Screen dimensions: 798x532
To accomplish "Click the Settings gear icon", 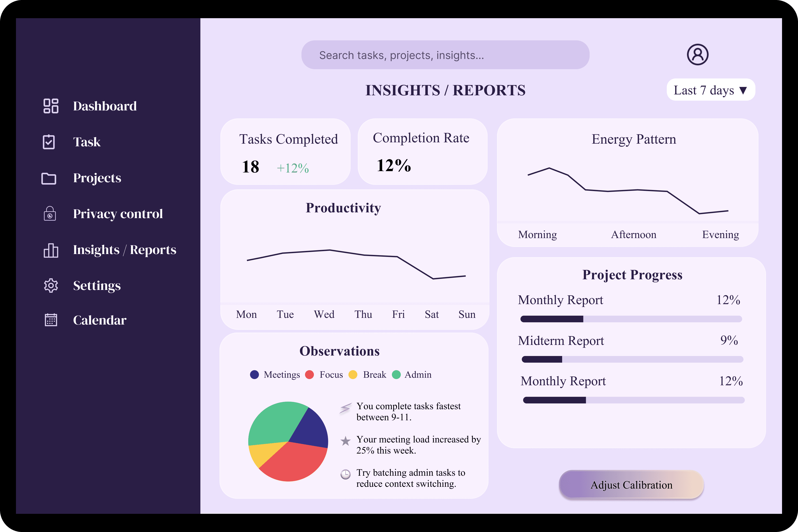I will 51,286.
